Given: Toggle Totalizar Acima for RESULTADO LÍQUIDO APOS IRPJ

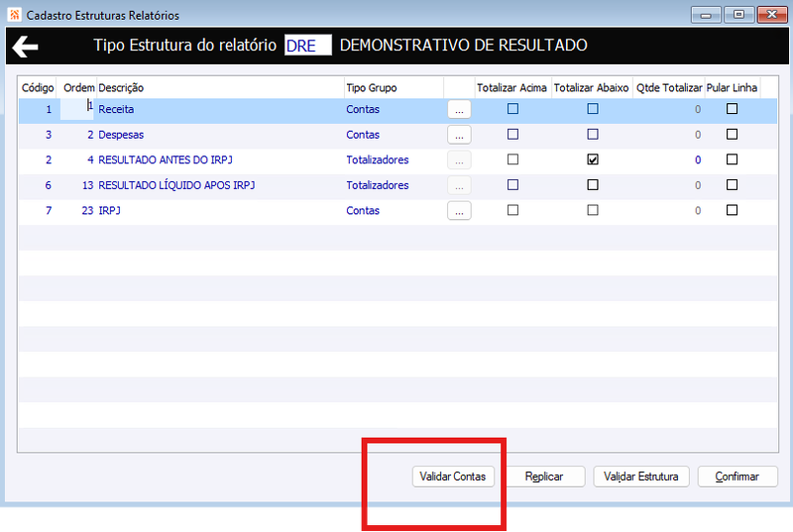Looking at the screenshot, I should tap(512, 184).
